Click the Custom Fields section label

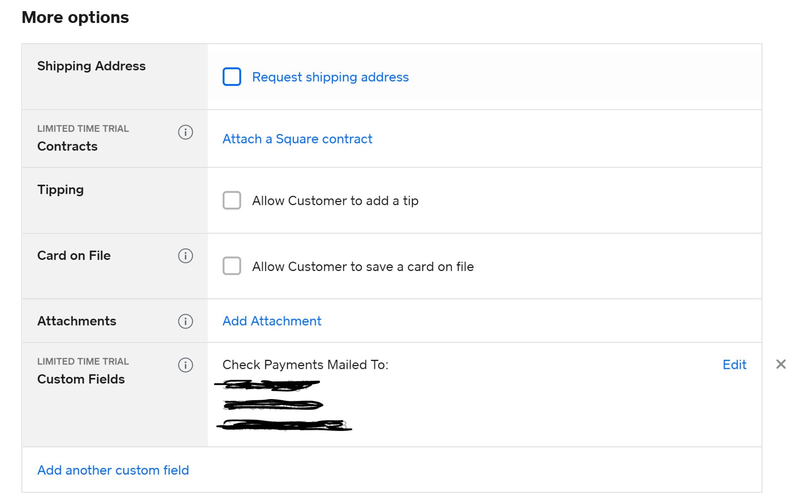[x=81, y=379]
